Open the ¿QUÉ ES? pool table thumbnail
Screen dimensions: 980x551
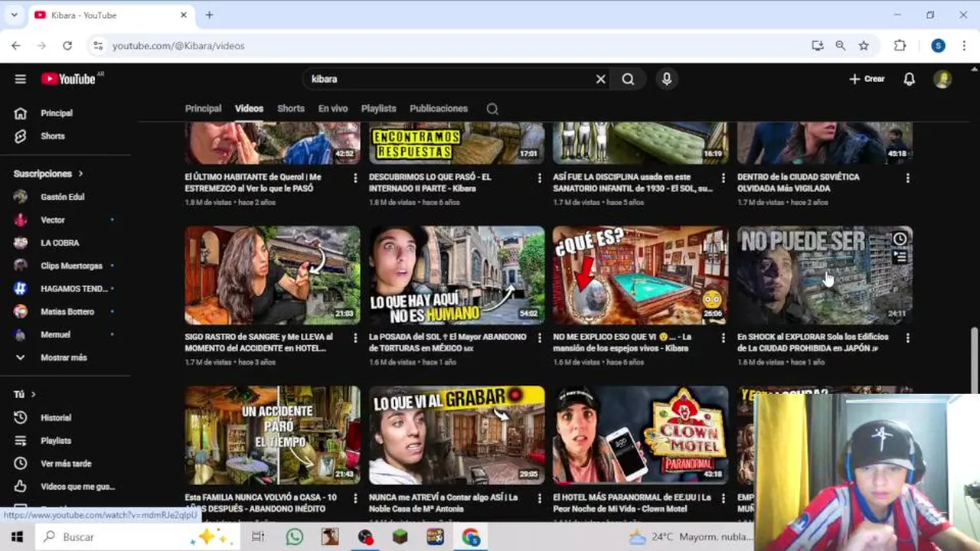(641, 275)
